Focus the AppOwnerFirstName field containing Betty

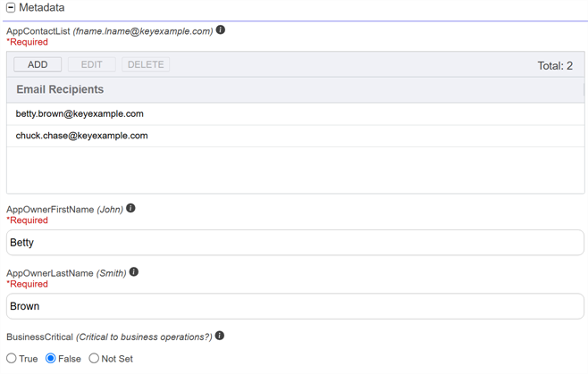coord(295,243)
